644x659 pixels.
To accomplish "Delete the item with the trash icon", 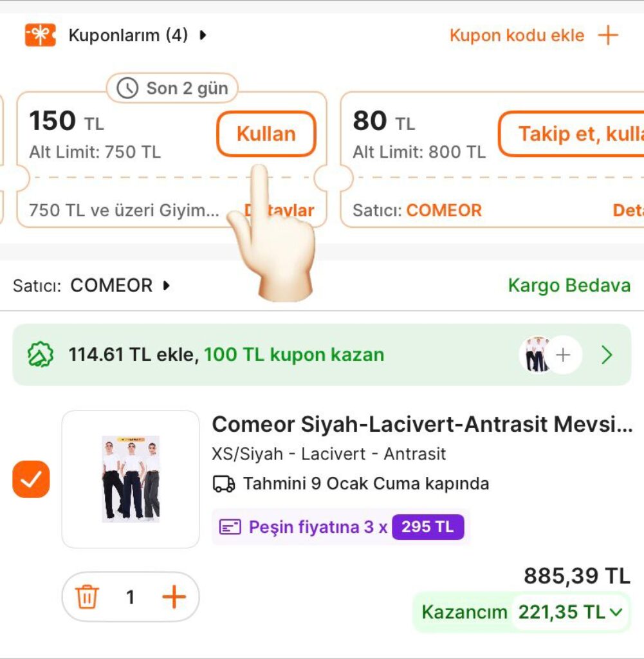I will [87, 597].
